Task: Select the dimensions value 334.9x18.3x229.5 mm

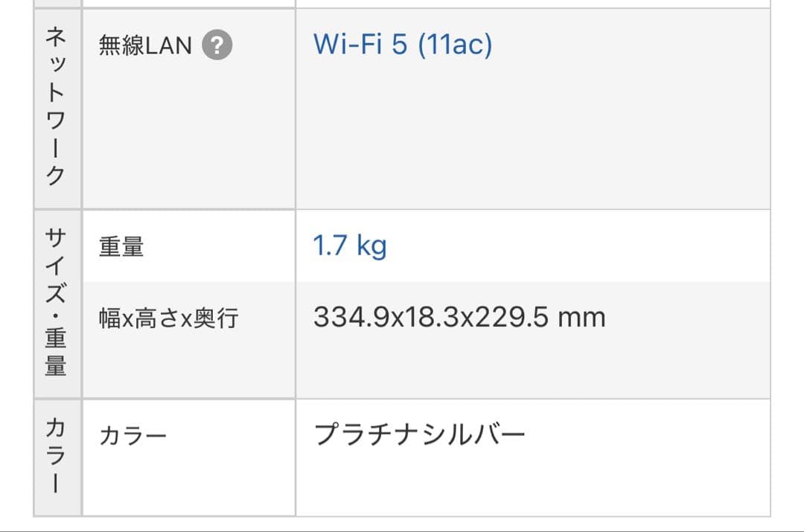Action: (460, 316)
